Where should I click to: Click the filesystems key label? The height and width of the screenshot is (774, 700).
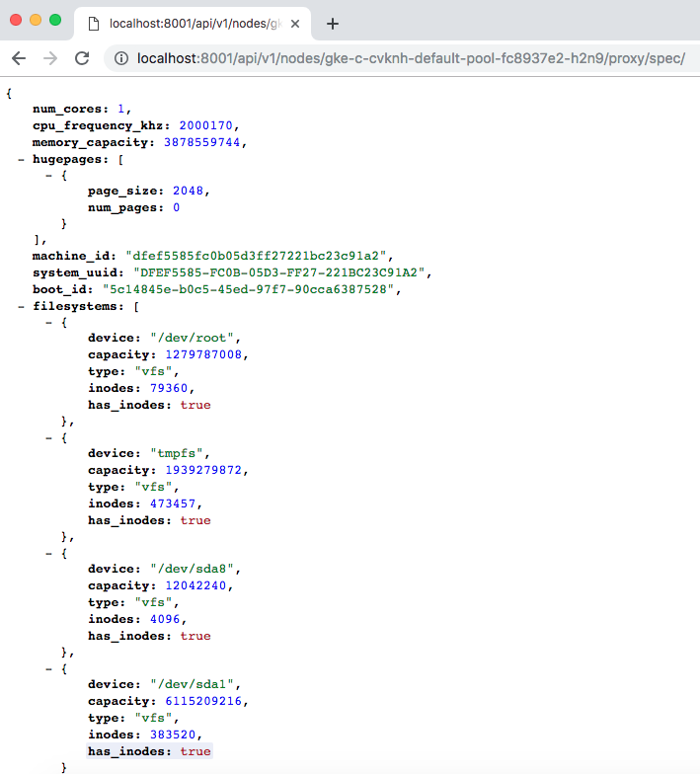tap(75, 306)
